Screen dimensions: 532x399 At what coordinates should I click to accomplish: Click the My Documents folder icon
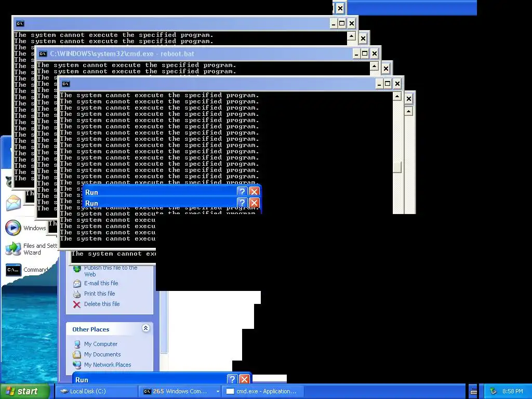[77, 354]
